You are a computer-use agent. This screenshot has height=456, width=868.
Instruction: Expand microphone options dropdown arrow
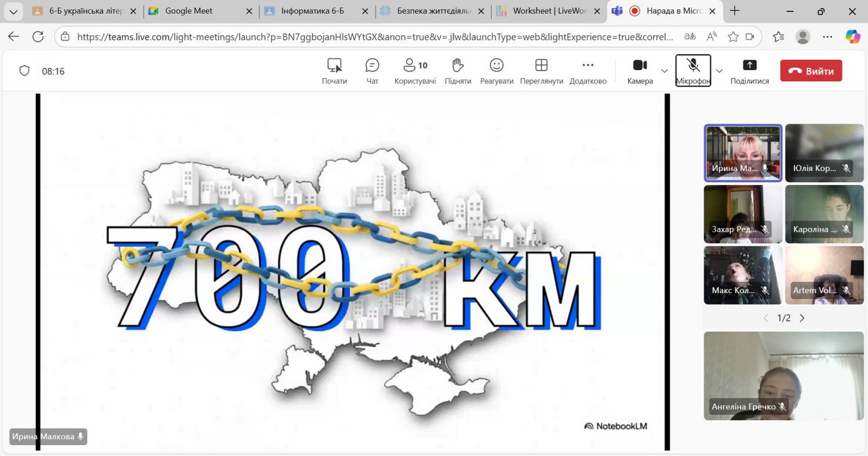point(719,71)
